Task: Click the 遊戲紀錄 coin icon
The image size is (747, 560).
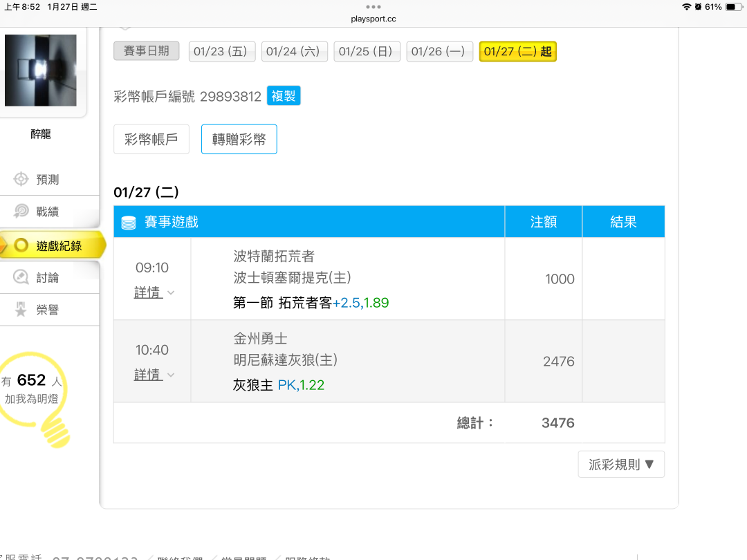Action: [21, 245]
